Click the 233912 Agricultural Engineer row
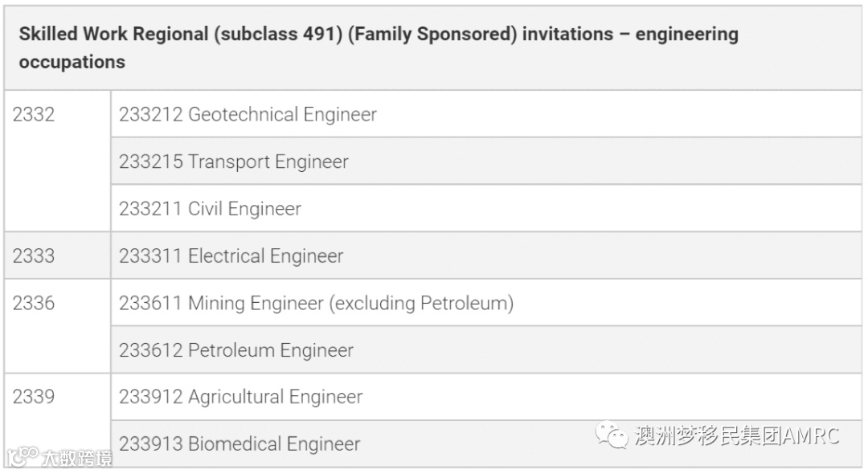Viewport: 868px width, 474px height. (241, 397)
